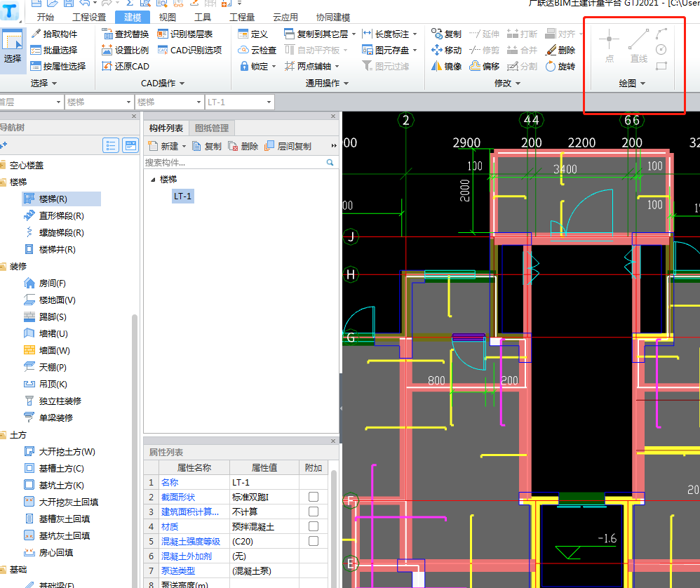Open the 开始 ribbon tab
The image size is (700, 588).
click(46, 18)
